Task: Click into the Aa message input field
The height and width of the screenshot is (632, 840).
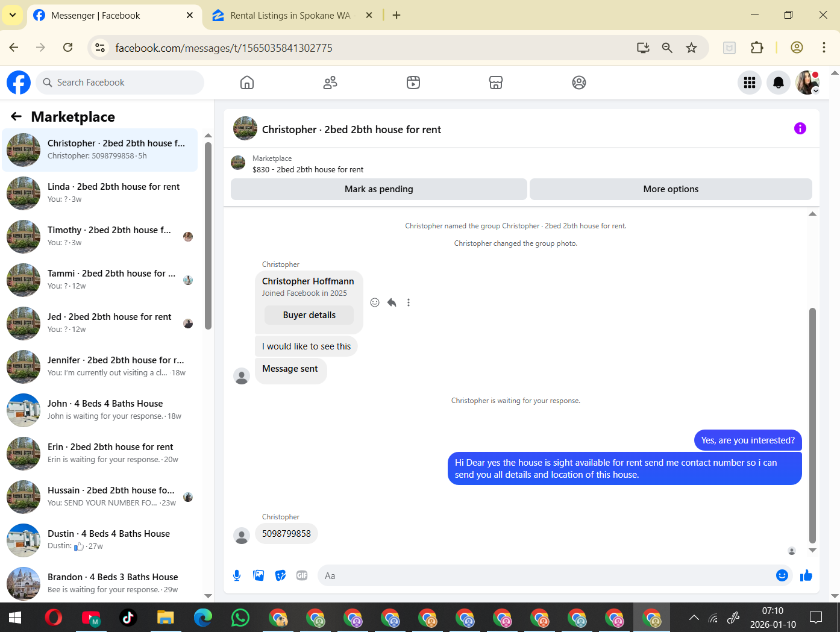Action: [x=545, y=576]
